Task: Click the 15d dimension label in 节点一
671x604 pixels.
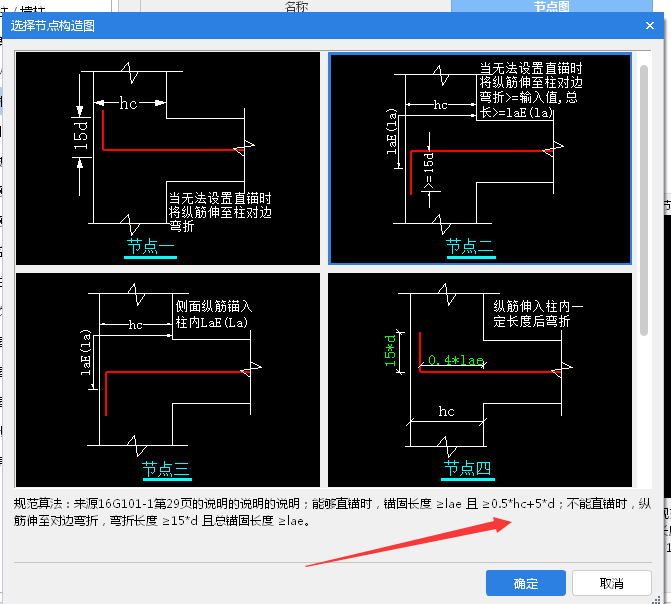Action: coord(81,136)
